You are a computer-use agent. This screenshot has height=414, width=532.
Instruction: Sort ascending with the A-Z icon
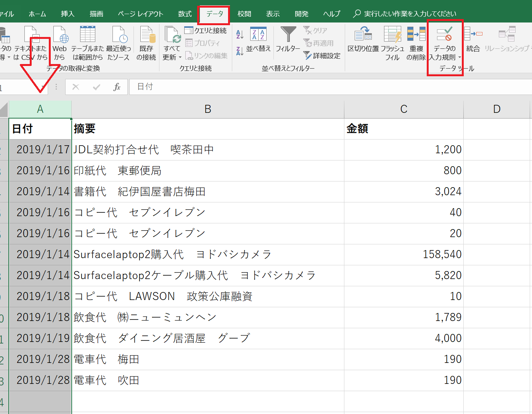pyautogui.click(x=240, y=35)
